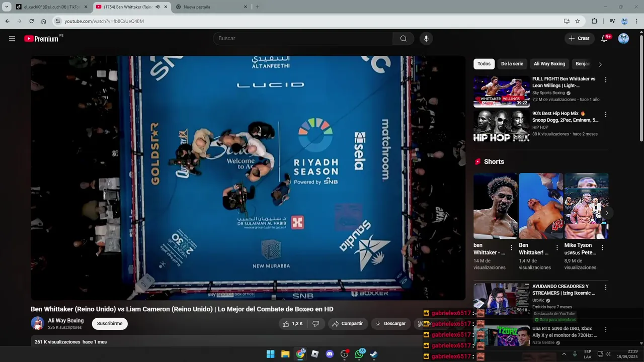Open tab search dropdown arrow
This screenshot has height=362, width=644.
(7, 7)
